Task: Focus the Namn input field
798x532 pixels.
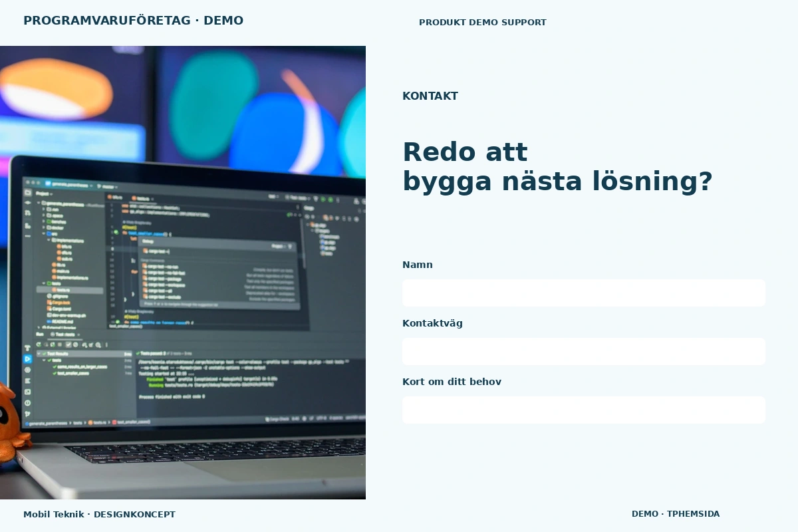Action: tap(584, 293)
